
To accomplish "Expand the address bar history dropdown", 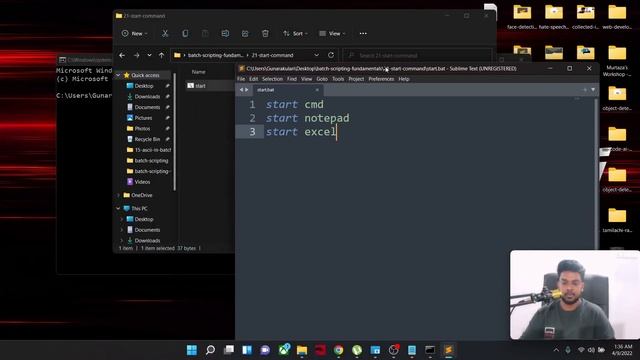I will (316, 55).
